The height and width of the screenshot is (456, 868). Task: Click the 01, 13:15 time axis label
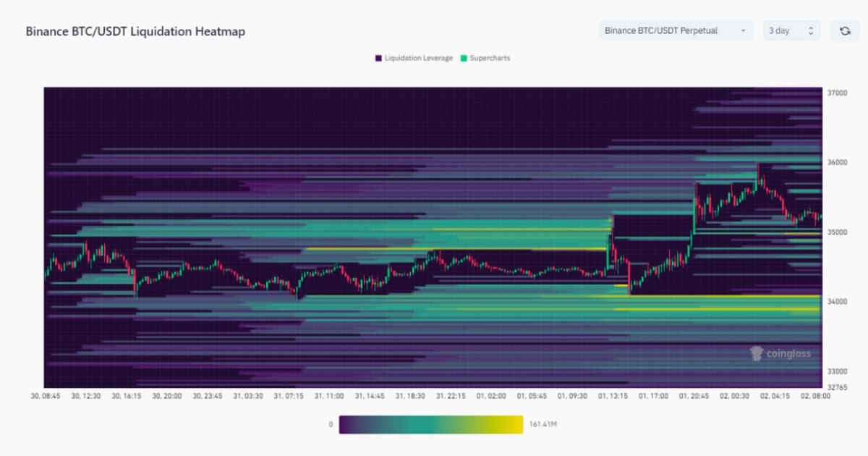(x=612, y=397)
